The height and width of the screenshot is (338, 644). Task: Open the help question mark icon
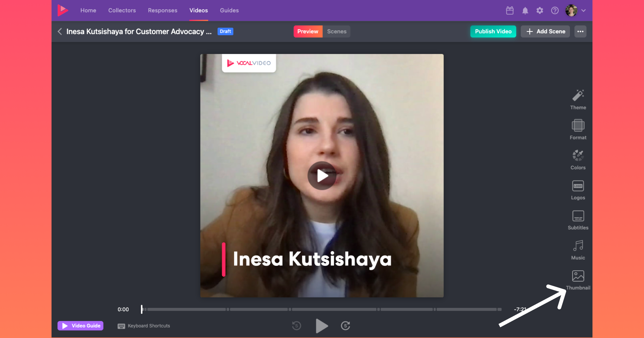[x=555, y=10]
